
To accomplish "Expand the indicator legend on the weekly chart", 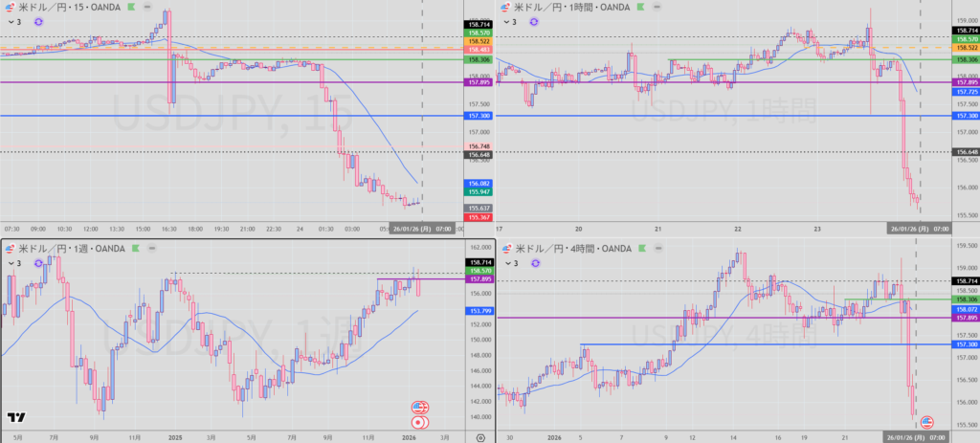I will pyautogui.click(x=11, y=262).
